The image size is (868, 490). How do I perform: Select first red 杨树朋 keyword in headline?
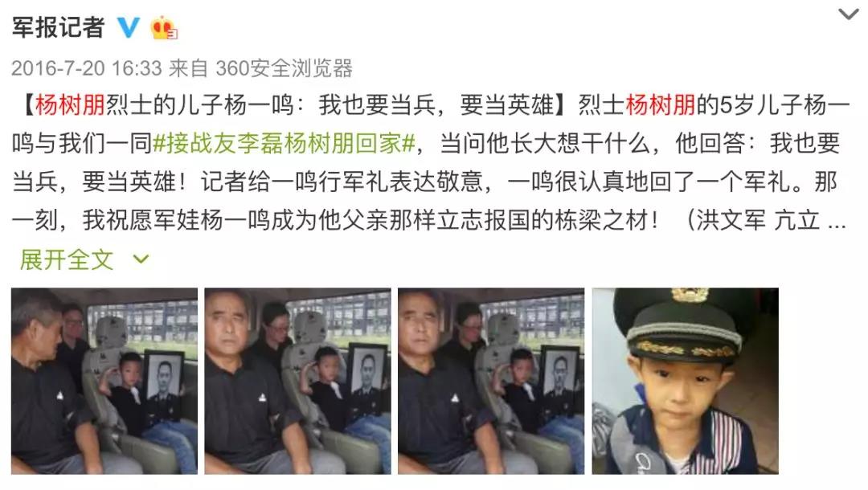tap(70, 104)
